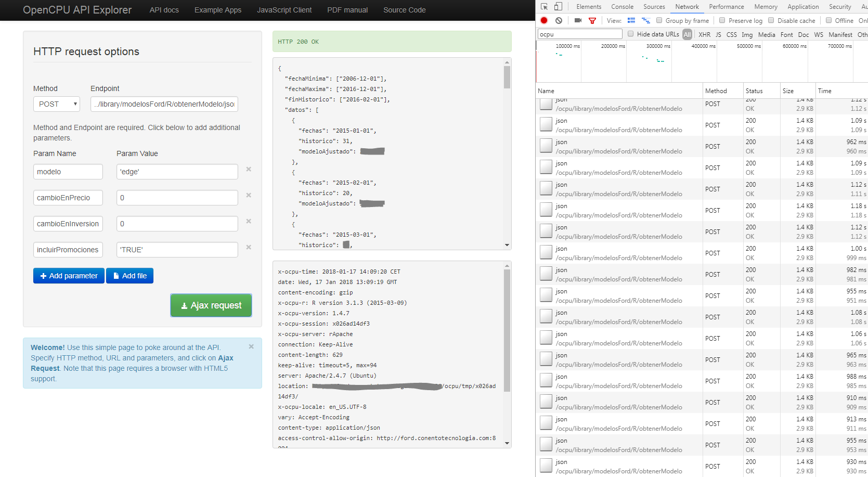Image resolution: width=868 pixels, height=477 pixels.
Task: Open the request filter funnel icon
Action: pyautogui.click(x=592, y=20)
